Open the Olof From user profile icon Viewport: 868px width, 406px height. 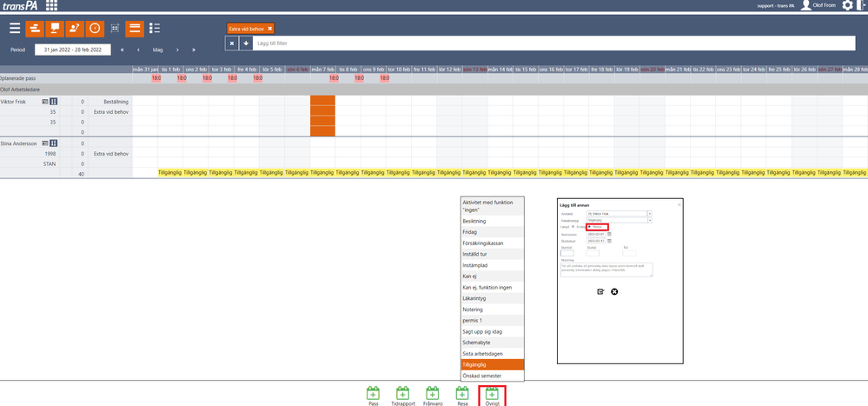tap(806, 5)
